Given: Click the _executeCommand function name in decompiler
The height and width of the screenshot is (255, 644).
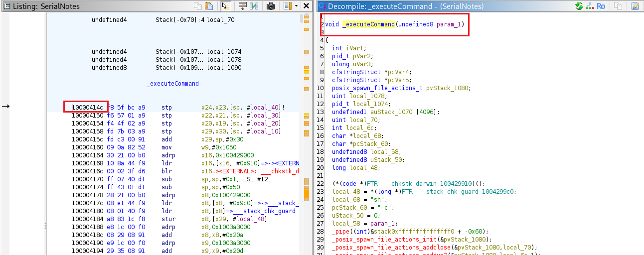Looking at the screenshot, I should pyautogui.click(x=368, y=24).
